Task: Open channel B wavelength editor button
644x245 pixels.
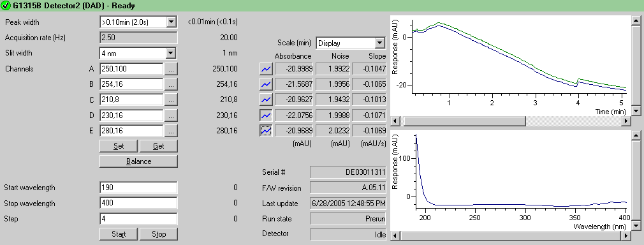Action: click(x=172, y=84)
